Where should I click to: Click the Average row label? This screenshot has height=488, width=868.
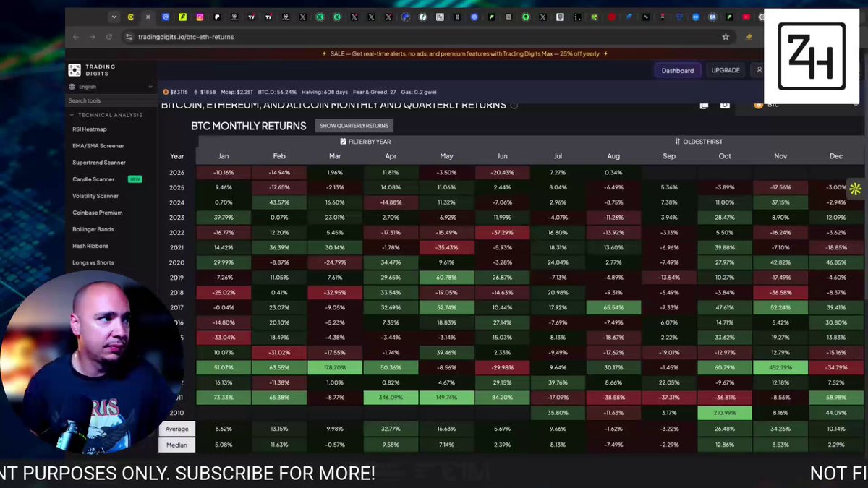(176, 429)
